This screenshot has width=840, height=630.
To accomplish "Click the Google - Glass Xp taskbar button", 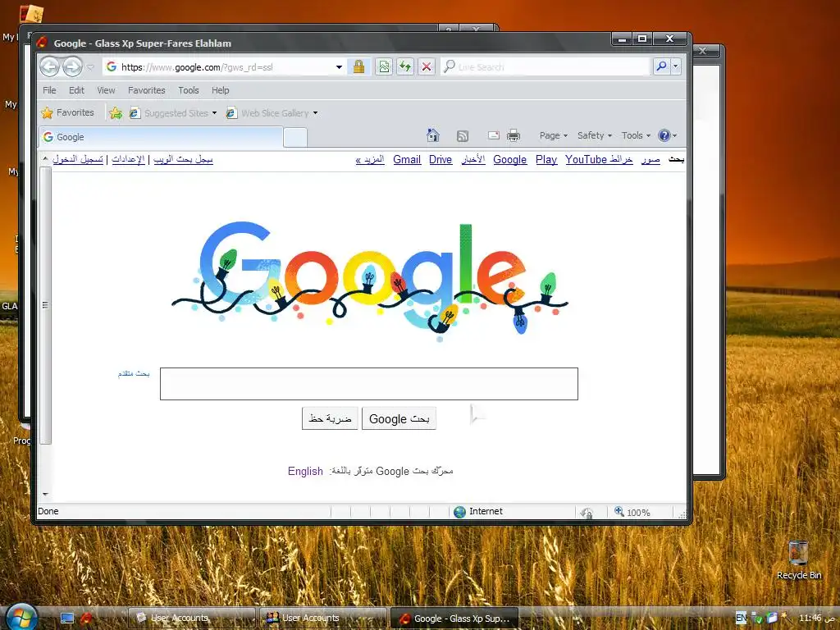I will 454,619.
